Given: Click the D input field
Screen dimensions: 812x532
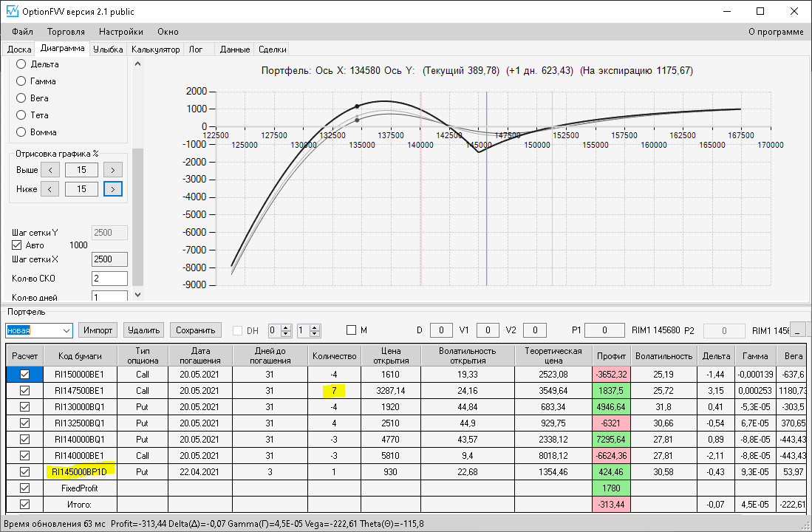Looking at the screenshot, I should [x=441, y=330].
